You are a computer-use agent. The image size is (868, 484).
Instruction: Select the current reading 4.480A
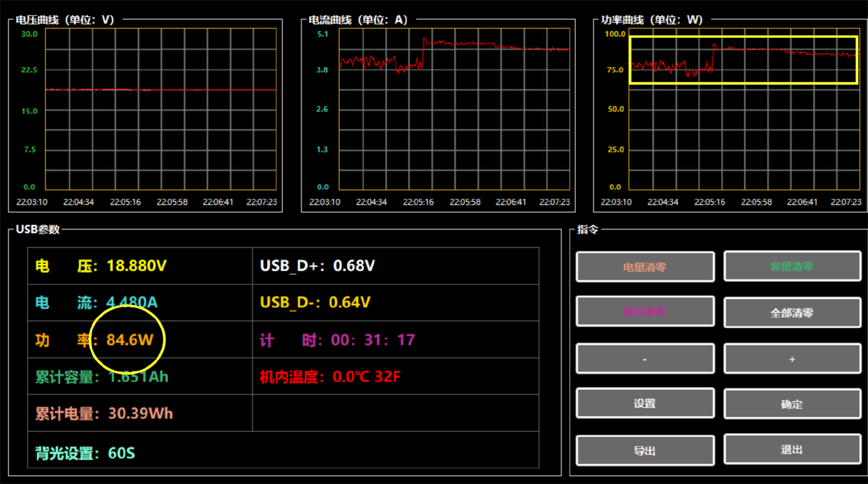[132, 302]
